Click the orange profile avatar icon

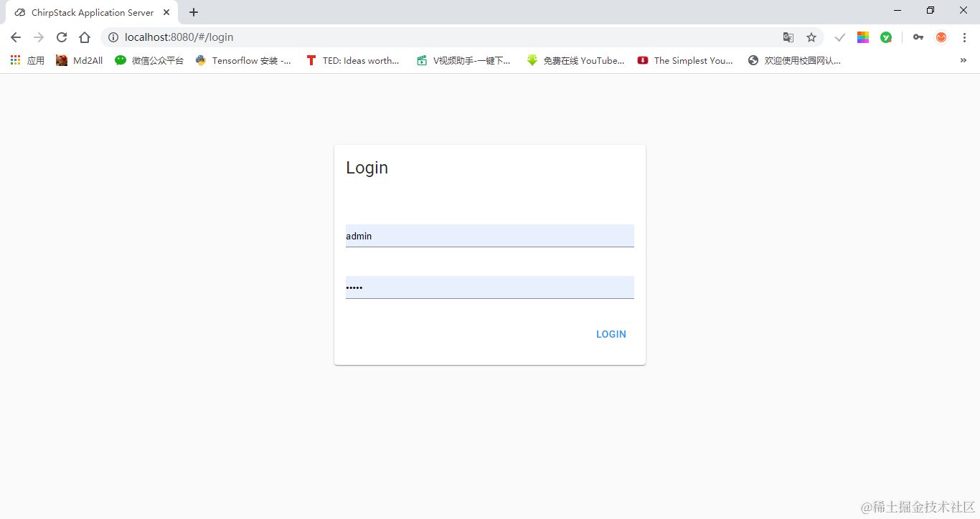coord(941,37)
